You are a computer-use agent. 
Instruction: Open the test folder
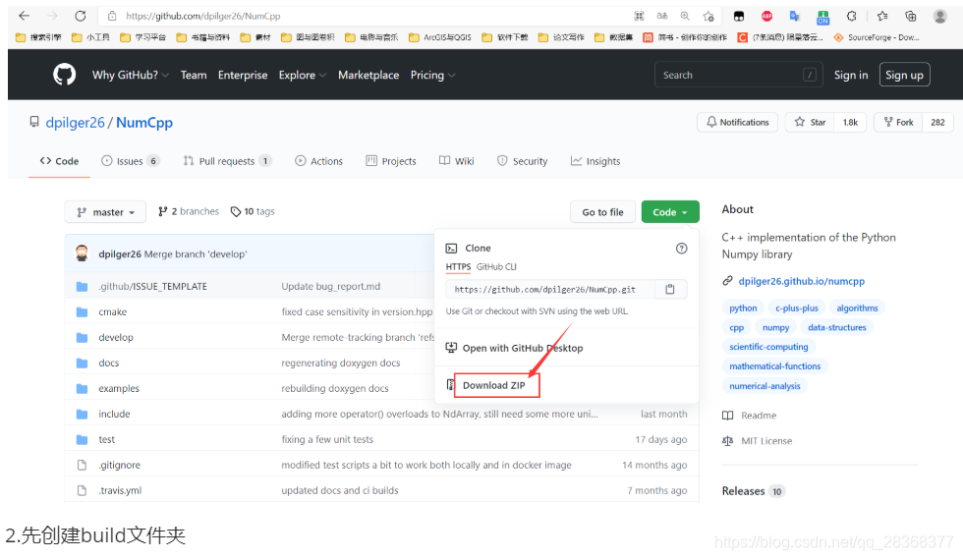pos(107,440)
